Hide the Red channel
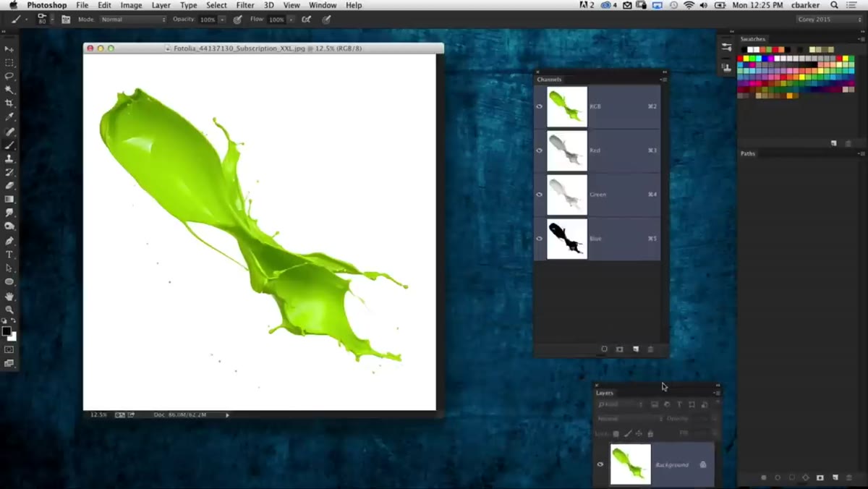The width and height of the screenshot is (868, 489). point(539,150)
